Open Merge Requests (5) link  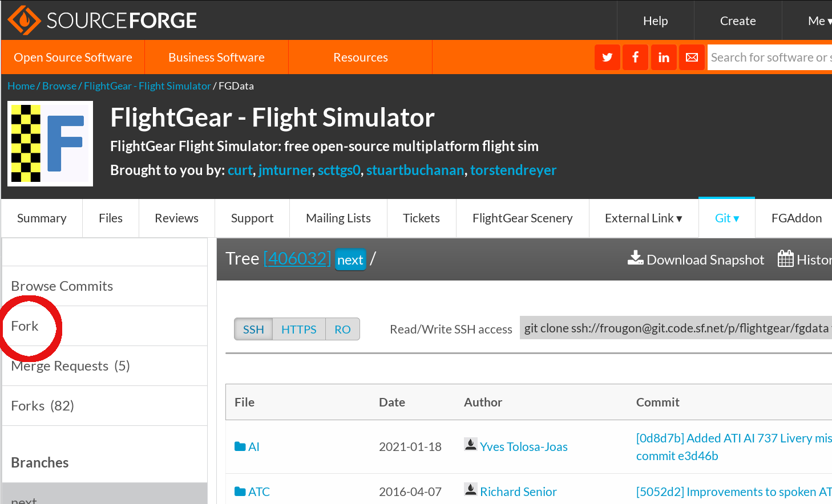71,366
